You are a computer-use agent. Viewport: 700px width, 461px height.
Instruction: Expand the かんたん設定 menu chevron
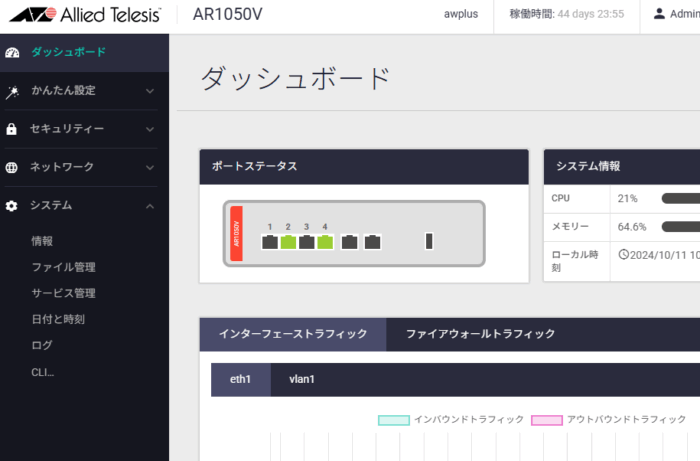pos(150,91)
